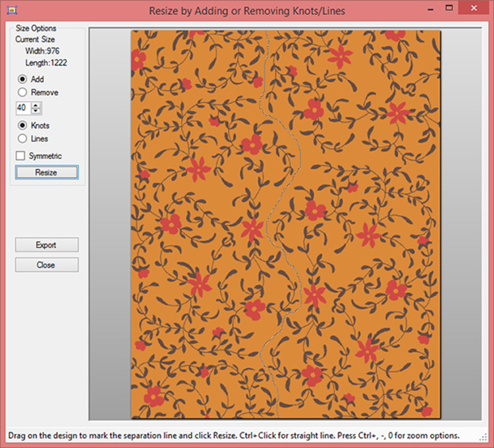Click the Export button

click(x=46, y=245)
